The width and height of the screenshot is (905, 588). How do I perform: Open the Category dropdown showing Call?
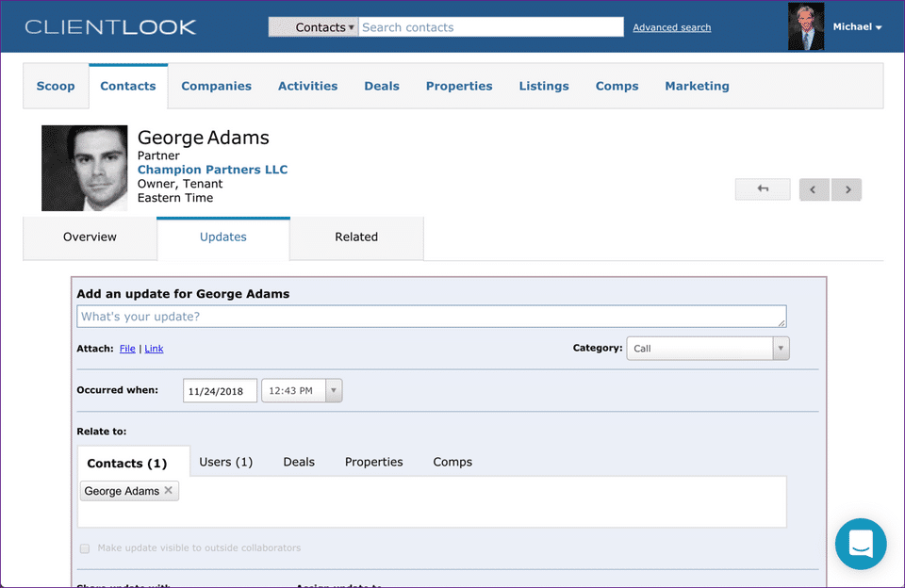[708, 349]
